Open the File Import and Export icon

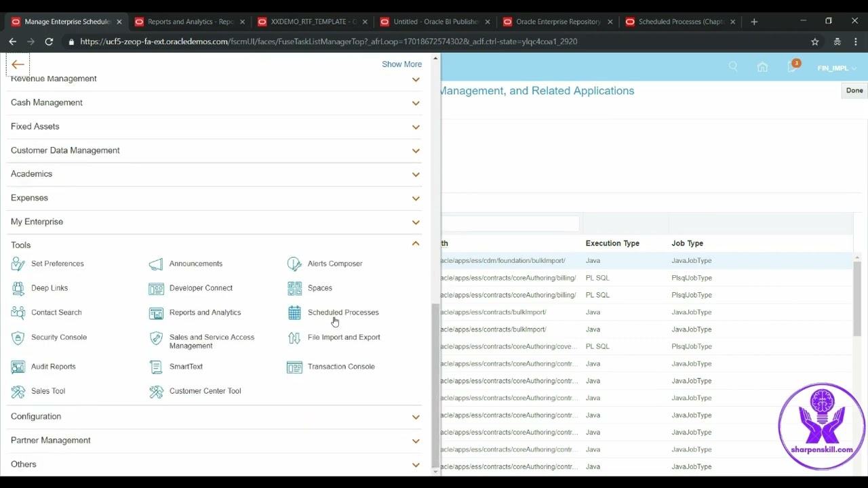pos(294,337)
